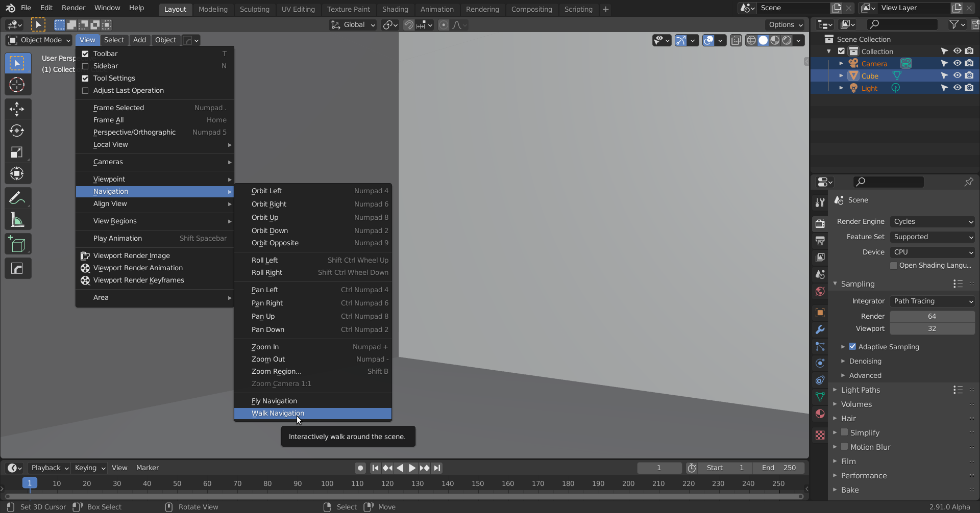Screen dimensions: 980x513
Task: Toggle X-ray display in the viewport header
Action: (736, 40)
